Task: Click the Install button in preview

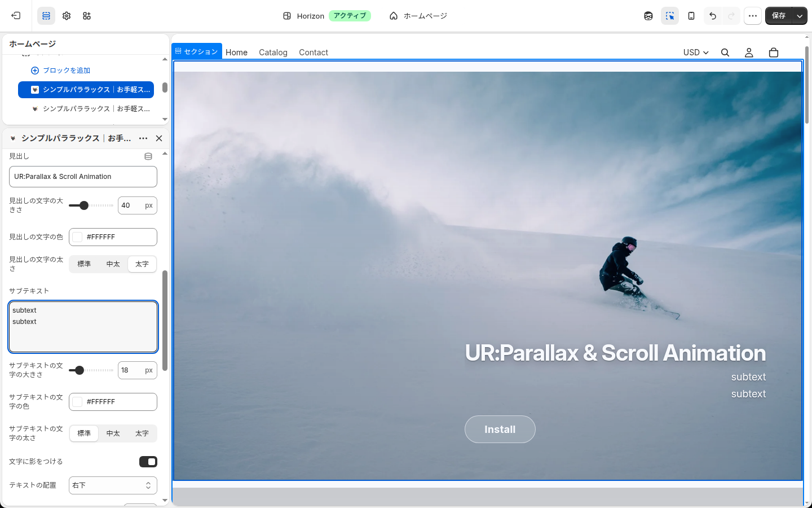Action: pyautogui.click(x=500, y=430)
